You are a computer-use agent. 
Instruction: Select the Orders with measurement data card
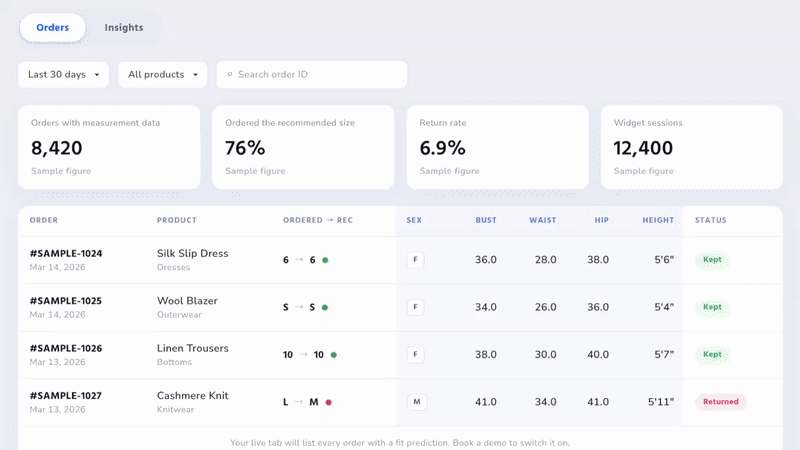(x=109, y=147)
